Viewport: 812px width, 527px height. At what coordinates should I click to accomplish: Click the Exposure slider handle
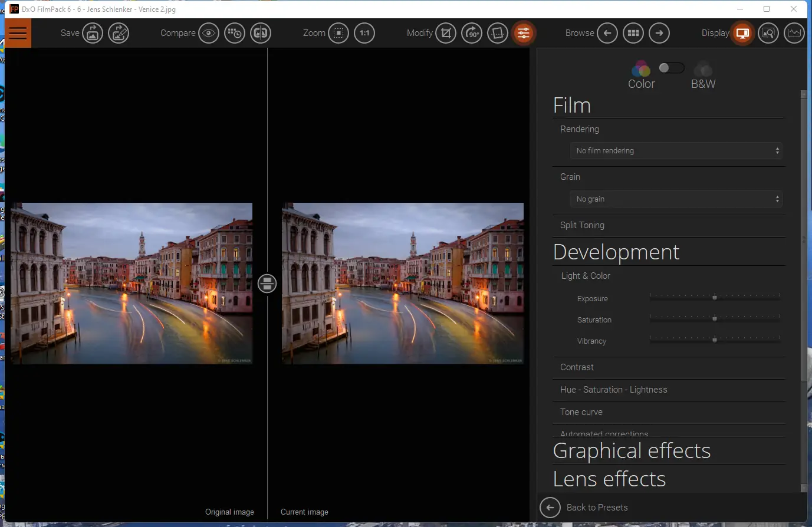pyautogui.click(x=715, y=298)
